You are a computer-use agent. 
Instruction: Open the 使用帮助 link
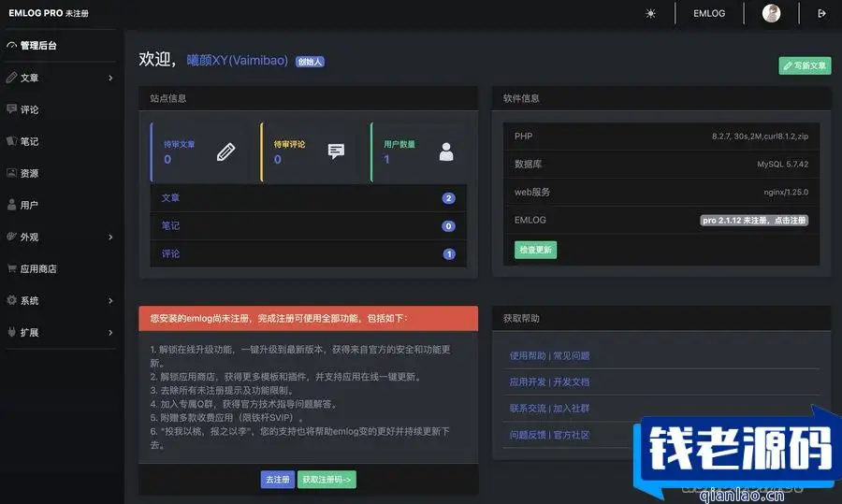pos(528,356)
